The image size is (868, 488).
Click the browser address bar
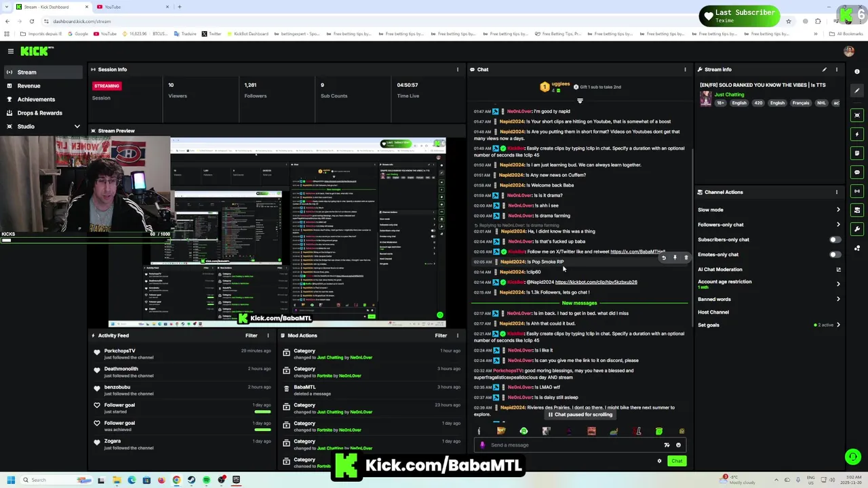tap(407, 21)
